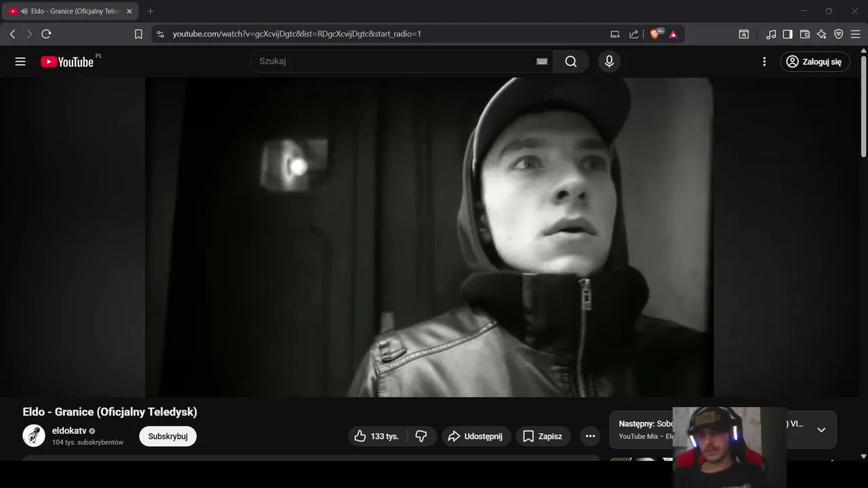Go to YouTube home via logo

(x=67, y=62)
